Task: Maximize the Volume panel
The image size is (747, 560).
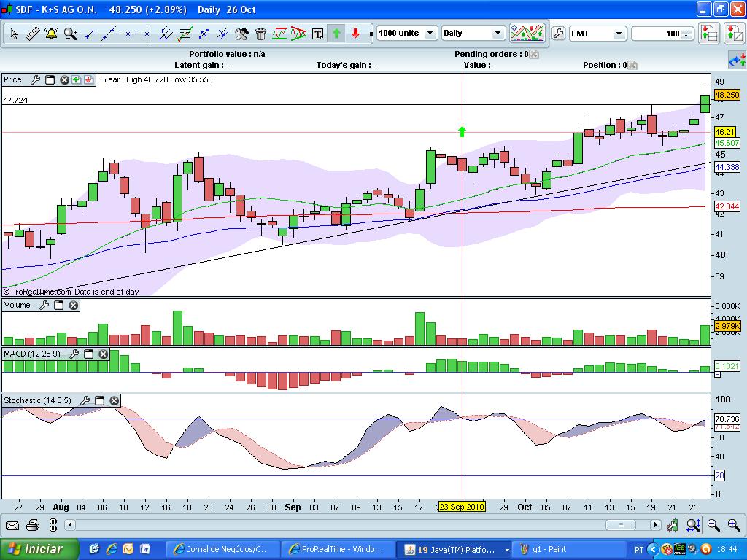Action: [58, 306]
